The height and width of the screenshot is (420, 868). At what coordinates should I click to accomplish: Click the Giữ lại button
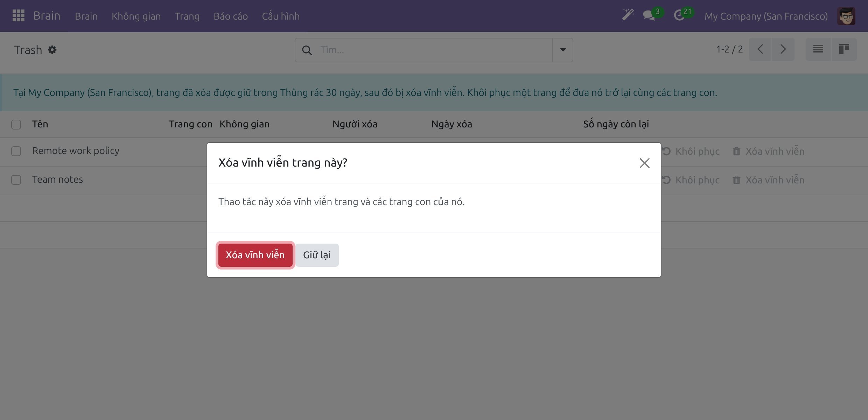tap(317, 255)
